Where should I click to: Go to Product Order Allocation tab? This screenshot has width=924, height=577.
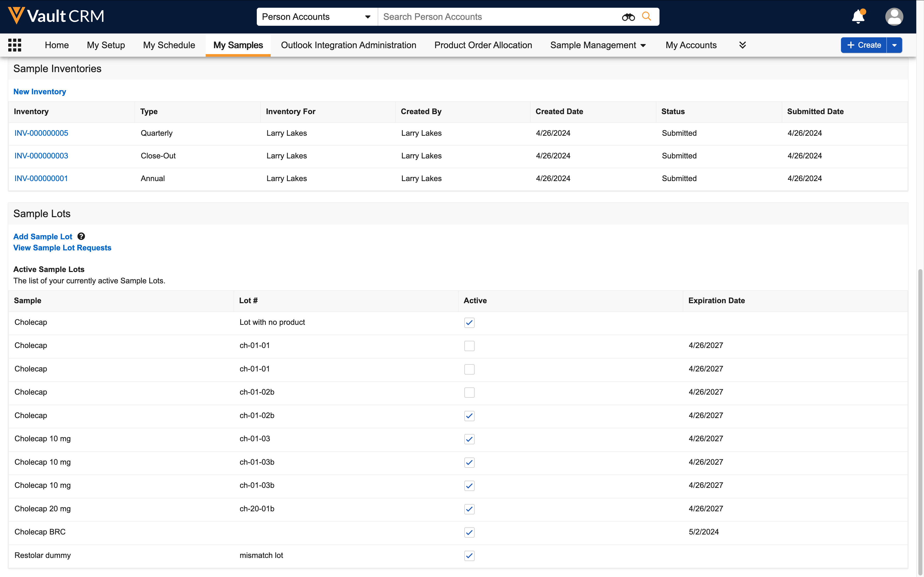[483, 45]
